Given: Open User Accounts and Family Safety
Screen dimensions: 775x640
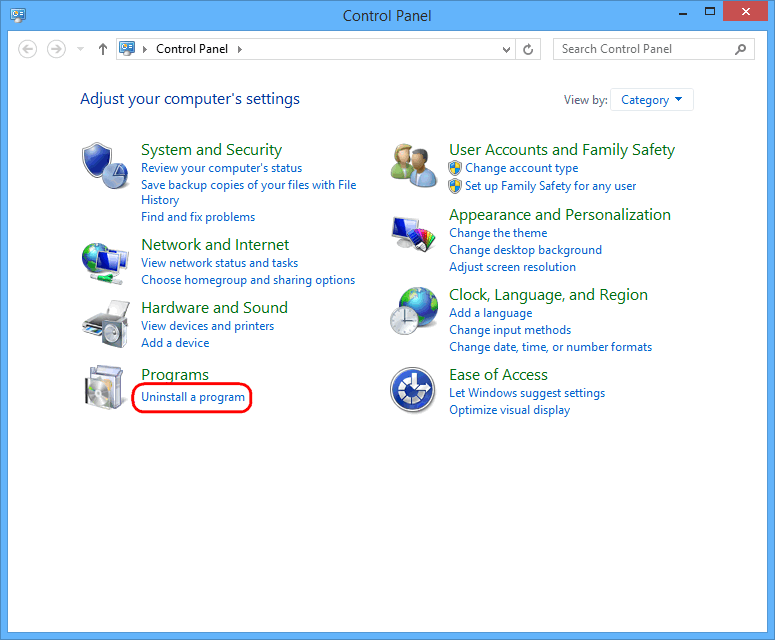Looking at the screenshot, I should pos(562,150).
